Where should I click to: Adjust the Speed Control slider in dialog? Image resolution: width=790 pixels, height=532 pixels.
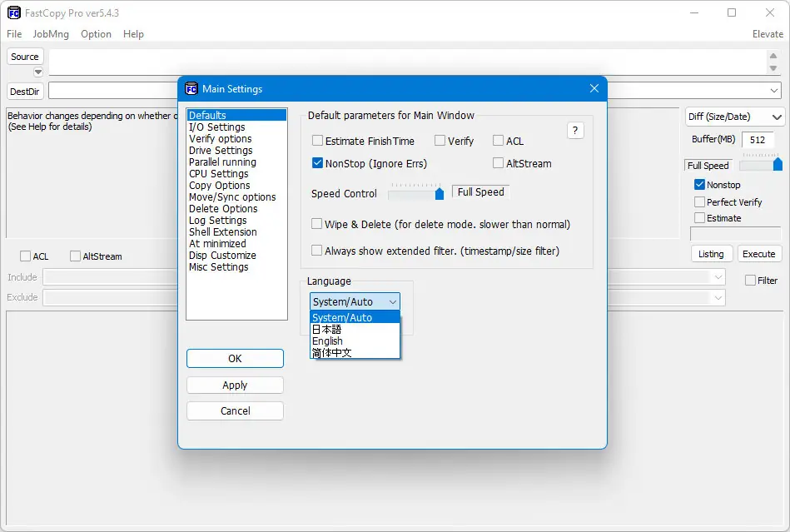point(440,194)
